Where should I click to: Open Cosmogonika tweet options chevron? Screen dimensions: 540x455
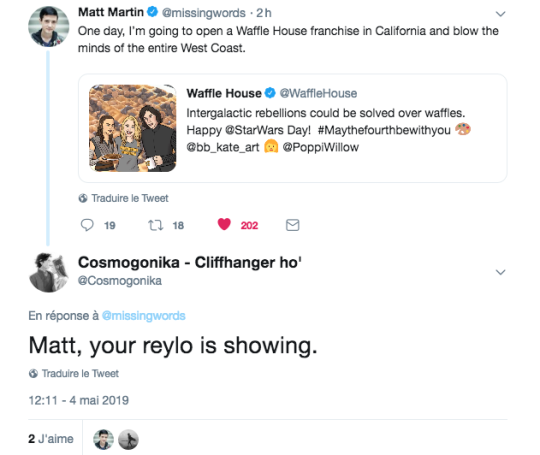coord(500,272)
